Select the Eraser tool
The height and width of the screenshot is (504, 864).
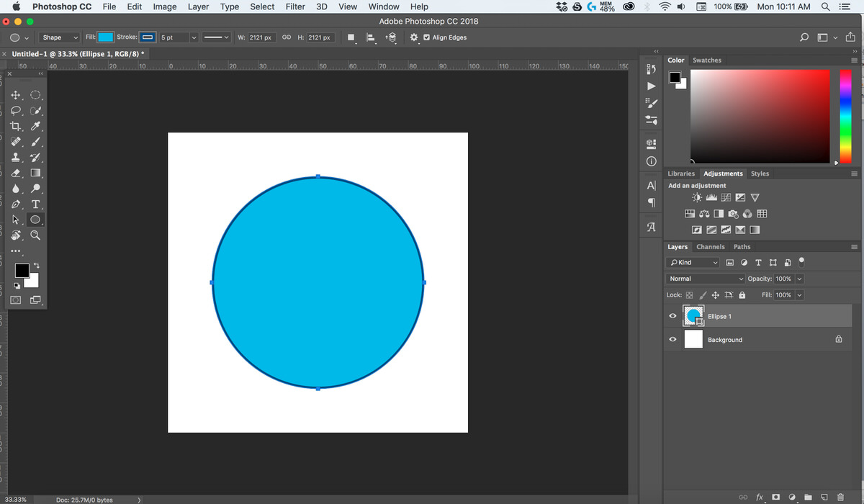coord(16,174)
